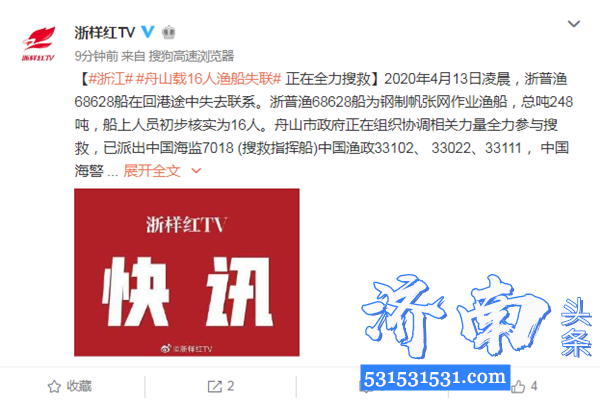Click the 9分钟前 timestamp
The height and width of the screenshot is (401, 600).
(x=96, y=56)
